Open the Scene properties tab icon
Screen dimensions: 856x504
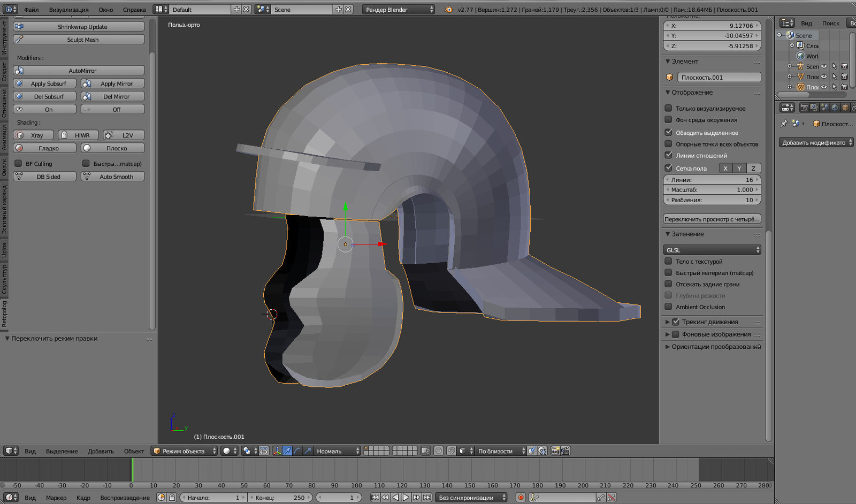click(x=824, y=108)
